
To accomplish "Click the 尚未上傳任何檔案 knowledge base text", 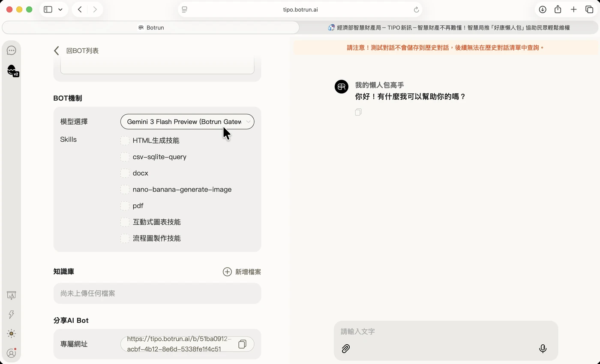I will pyautogui.click(x=88, y=293).
